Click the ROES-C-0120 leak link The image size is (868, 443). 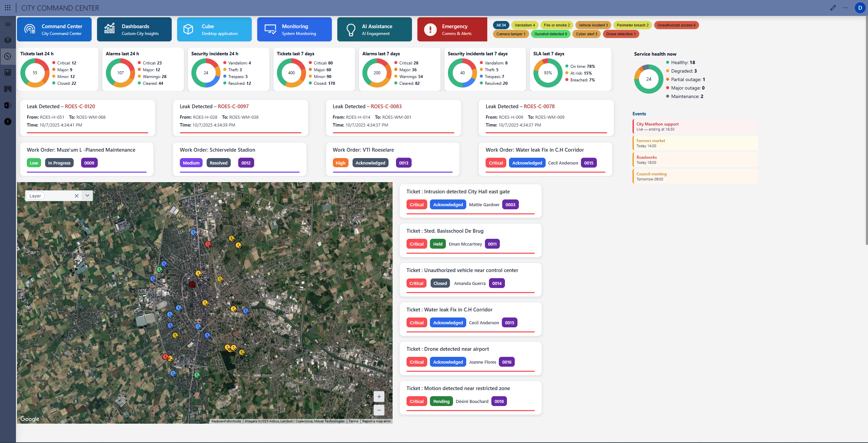[80, 107]
